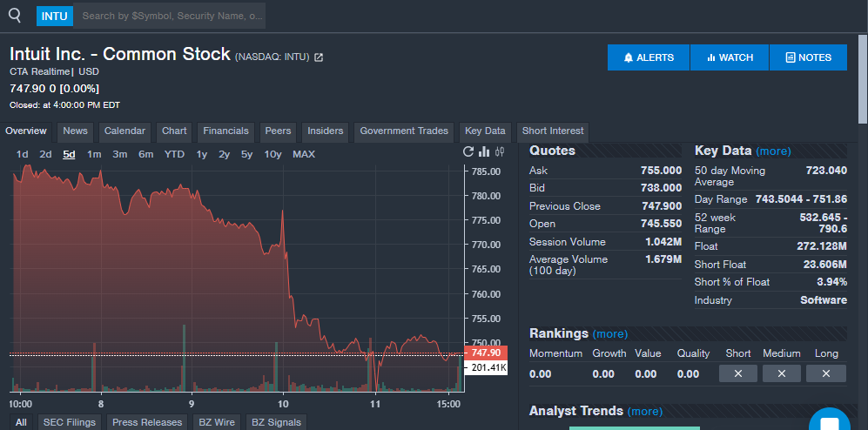Select the 2y chart range
Image resolution: width=868 pixels, height=430 pixels.
point(225,154)
